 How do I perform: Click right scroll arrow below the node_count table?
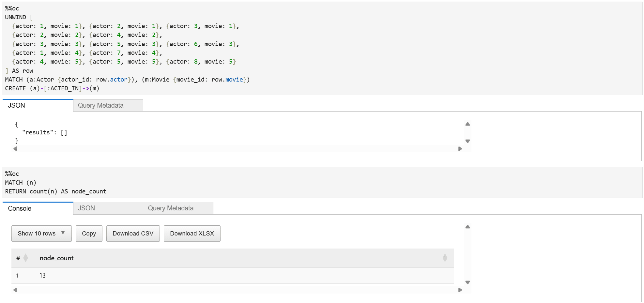tap(460, 290)
